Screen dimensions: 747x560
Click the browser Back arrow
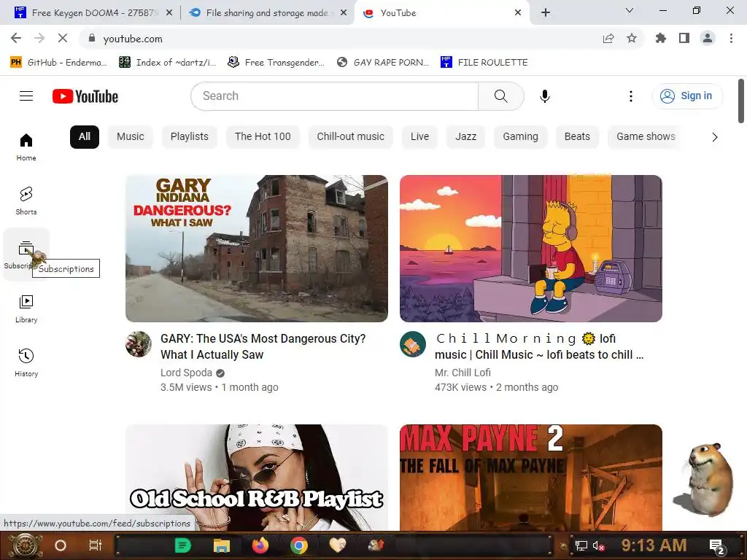click(16, 39)
